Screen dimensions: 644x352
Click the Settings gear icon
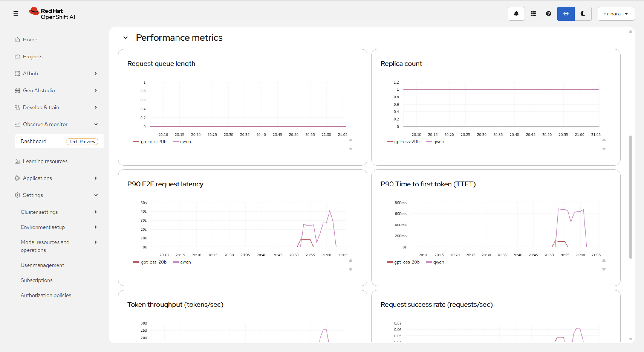click(x=17, y=195)
